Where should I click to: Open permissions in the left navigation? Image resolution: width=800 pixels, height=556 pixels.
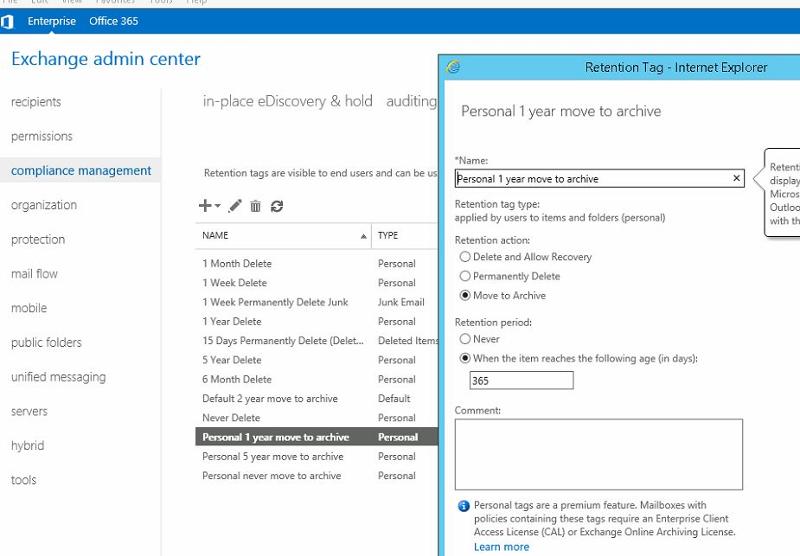42,136
